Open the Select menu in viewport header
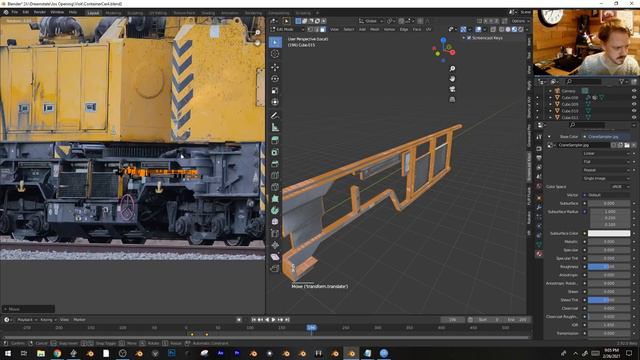 click(349, 29)
